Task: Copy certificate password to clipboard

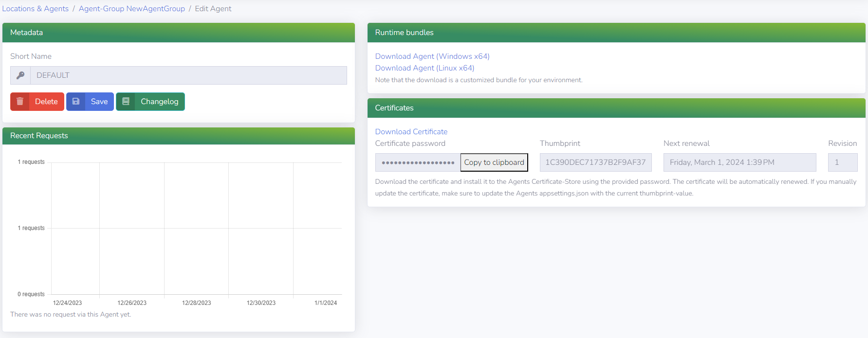Action: pos(494,162)
